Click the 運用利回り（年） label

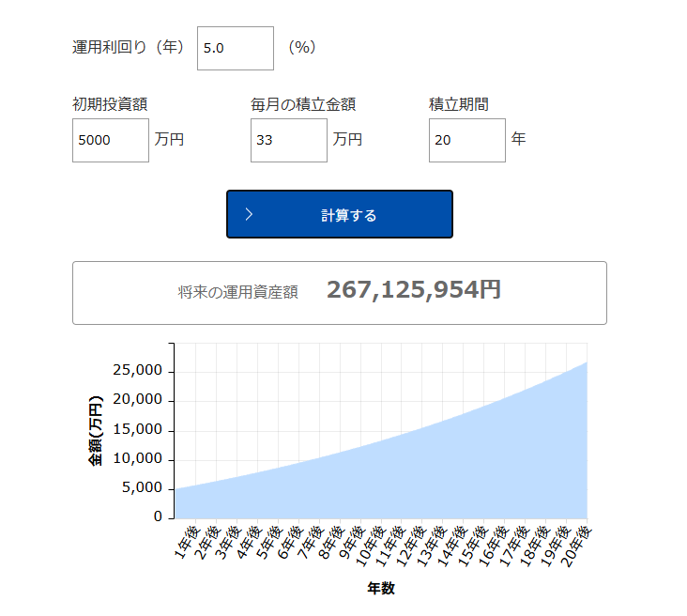(x=129, y=47)
